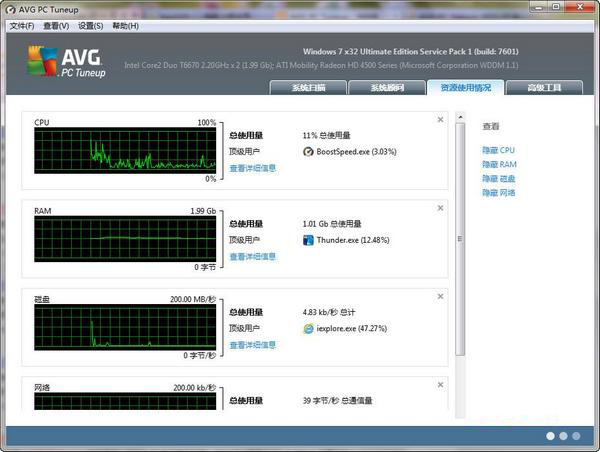Click the iexplore.exe process icon
Screen dimensions: 600x452
[308, 328]
